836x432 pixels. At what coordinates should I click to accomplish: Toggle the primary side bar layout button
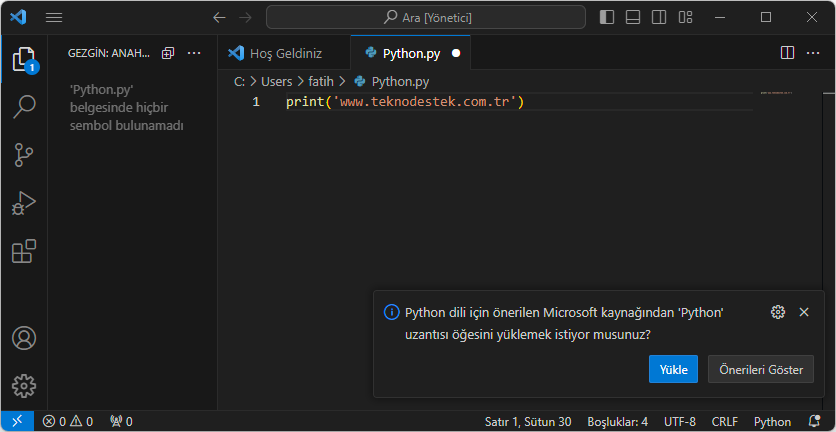point(607,17)
